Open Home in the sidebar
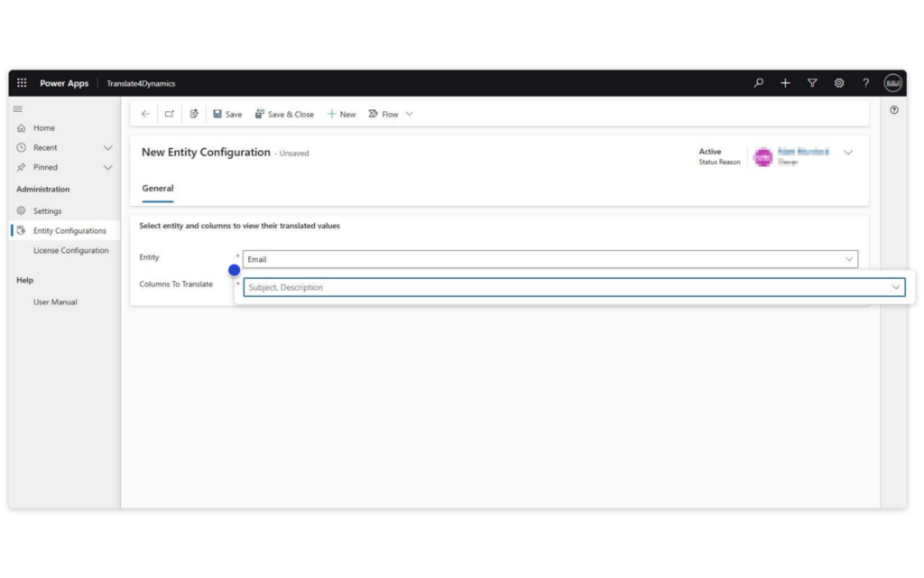The width and height of the screenshot is (924, 578). coord(43,128)
